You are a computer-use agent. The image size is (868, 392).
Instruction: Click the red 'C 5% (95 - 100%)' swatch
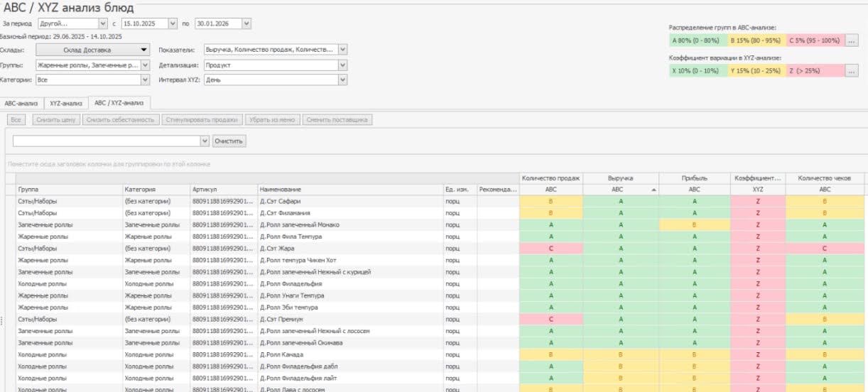[815, 40]
